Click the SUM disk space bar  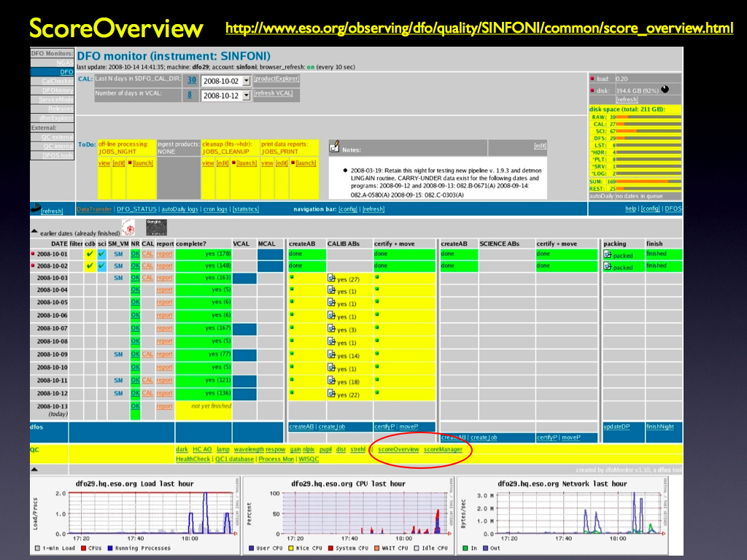pos(649,181)
